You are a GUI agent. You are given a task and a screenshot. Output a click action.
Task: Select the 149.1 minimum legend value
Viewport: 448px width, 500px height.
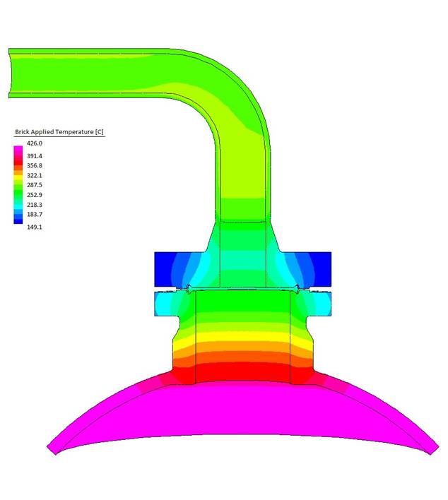[35, 227]
